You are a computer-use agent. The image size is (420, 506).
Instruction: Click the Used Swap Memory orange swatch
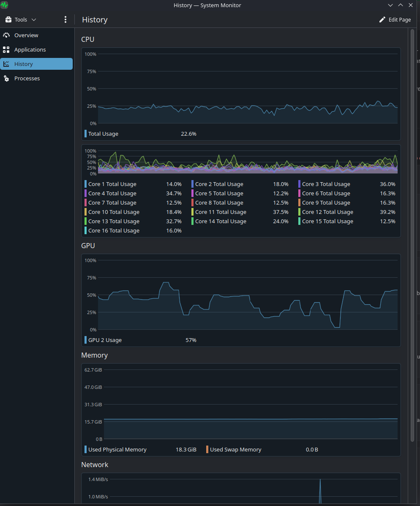(207, 449)
